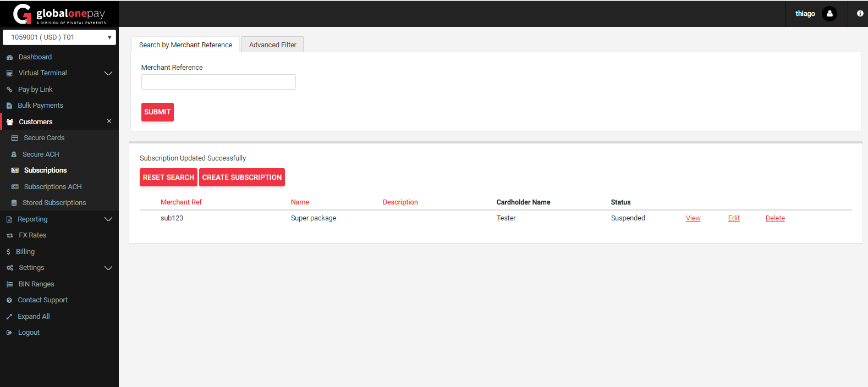Sort table by Description header

point(400,202)
